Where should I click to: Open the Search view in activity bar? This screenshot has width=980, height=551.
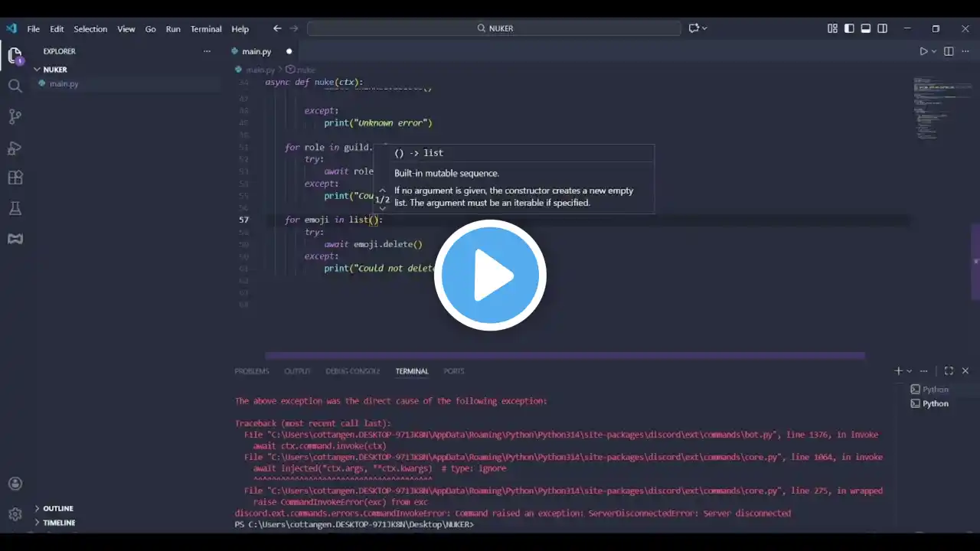[x=15, y=86]
